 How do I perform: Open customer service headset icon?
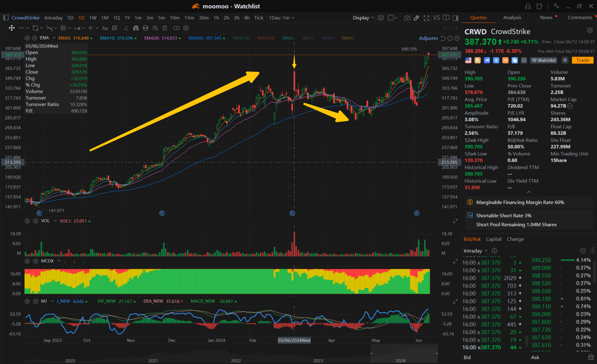[528, 6]
